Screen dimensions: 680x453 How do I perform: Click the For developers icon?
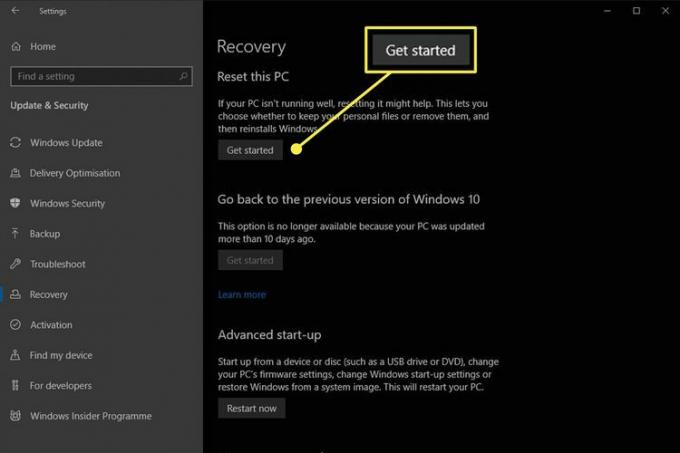16,385
